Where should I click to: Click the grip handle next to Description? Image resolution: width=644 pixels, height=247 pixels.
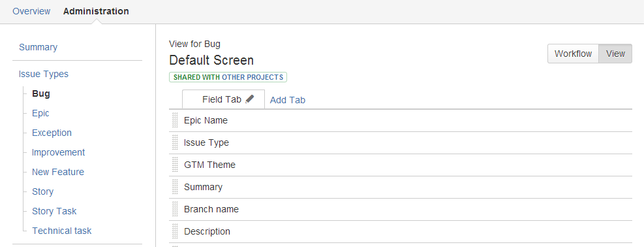tap(176, 231)
